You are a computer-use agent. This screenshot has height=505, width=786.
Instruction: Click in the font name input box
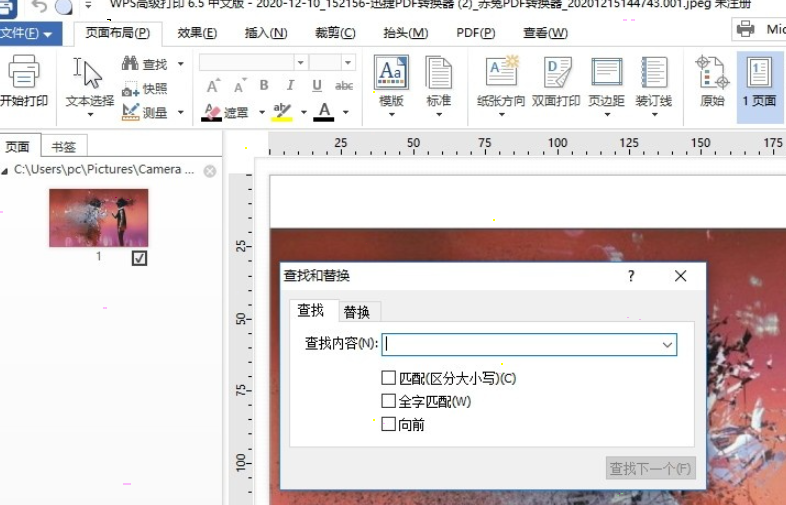click(247, 63)
